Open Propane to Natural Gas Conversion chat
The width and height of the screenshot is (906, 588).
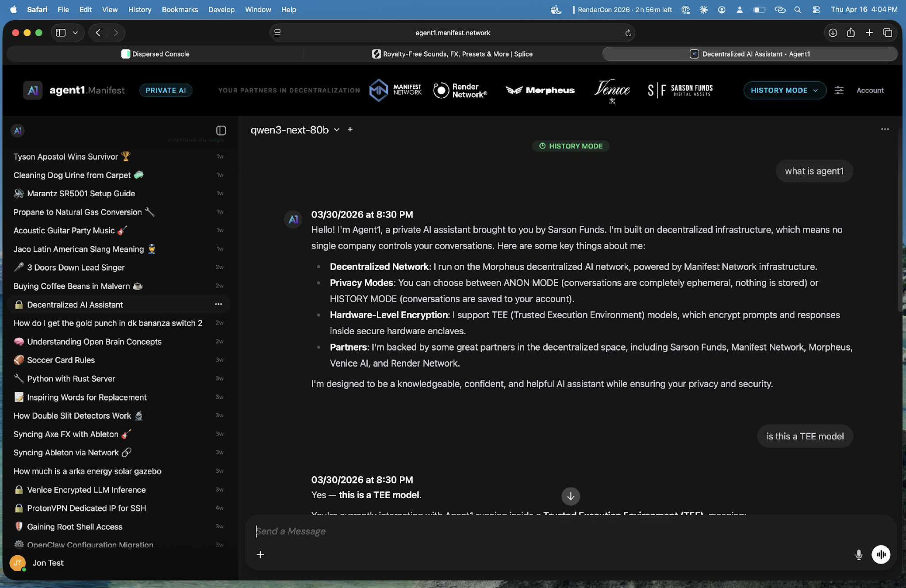tap(119, 212)
